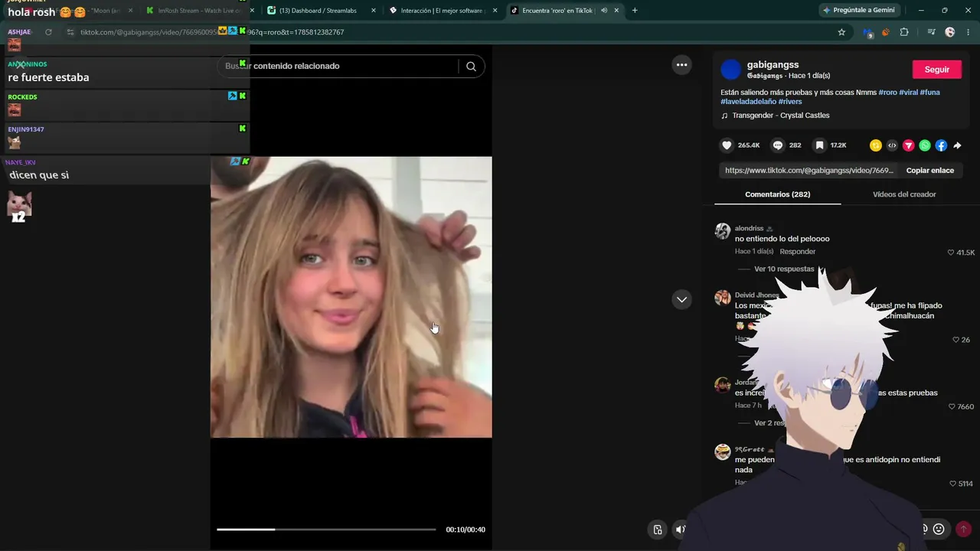Screen dimensions: 980x551
Task: Open Deivid Jhones commenter avatar
Action: click(722, 298)
